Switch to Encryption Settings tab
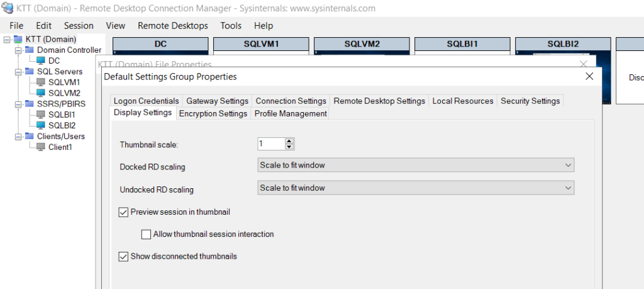 pos(213,113)
